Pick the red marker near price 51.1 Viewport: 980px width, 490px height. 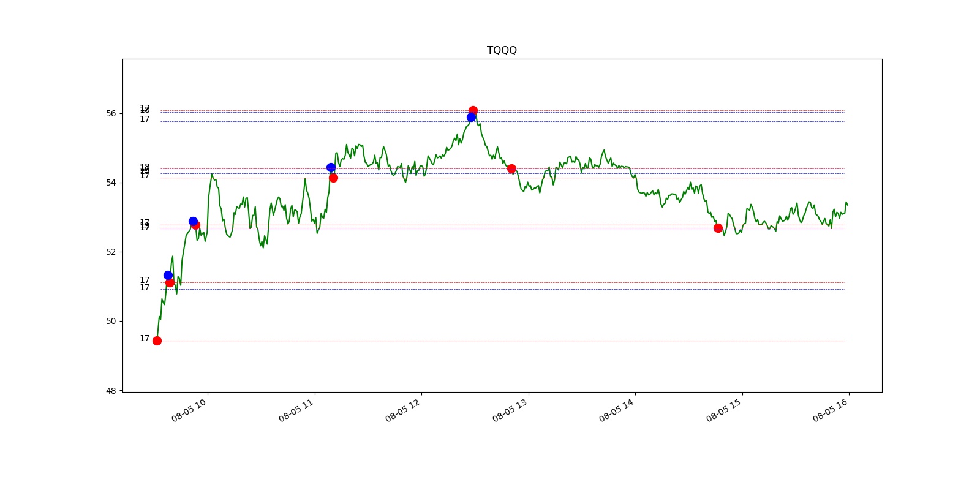(x=170, y=282)
